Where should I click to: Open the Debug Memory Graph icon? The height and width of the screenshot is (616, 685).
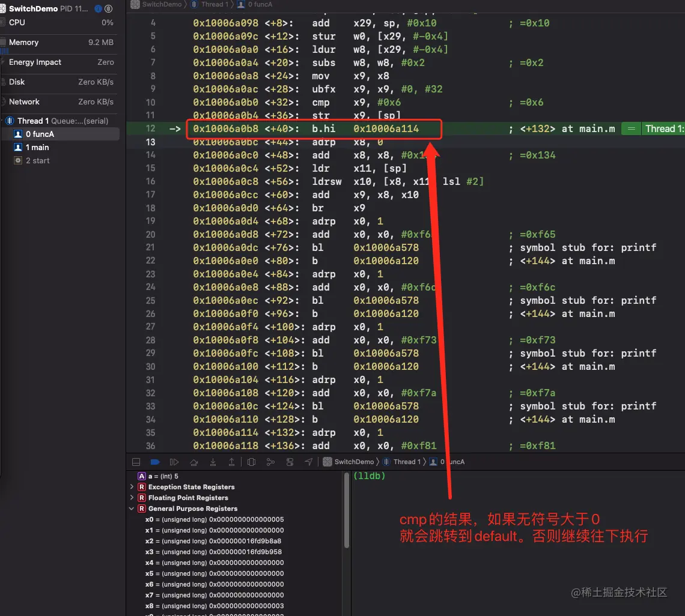(x=269, y=461)
